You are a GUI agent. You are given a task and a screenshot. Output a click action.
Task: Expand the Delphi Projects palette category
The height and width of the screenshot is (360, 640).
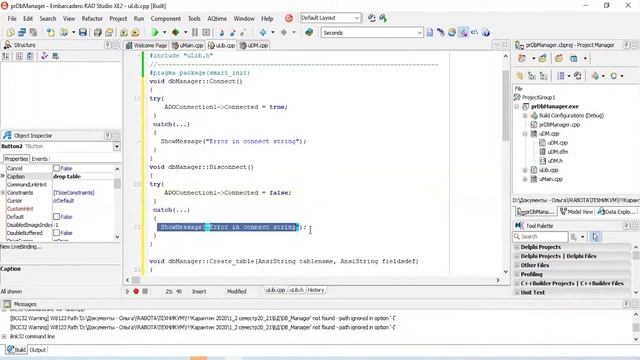[x=517, y=247]
